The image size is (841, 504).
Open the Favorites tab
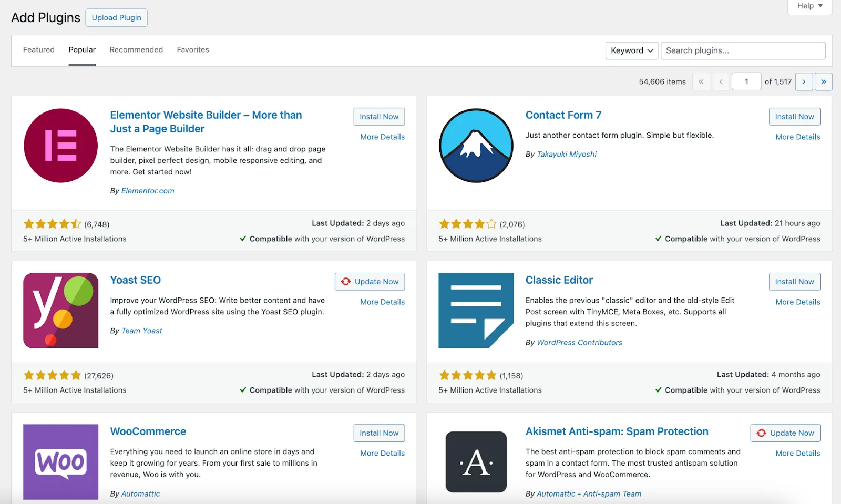click(x=193, y=50)
